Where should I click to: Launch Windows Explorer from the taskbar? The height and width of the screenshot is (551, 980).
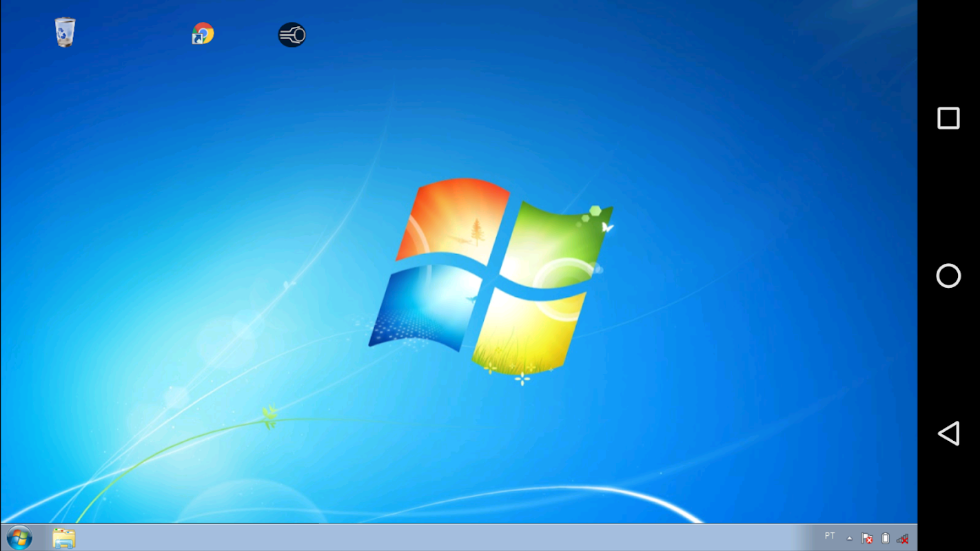pos(64,538)
